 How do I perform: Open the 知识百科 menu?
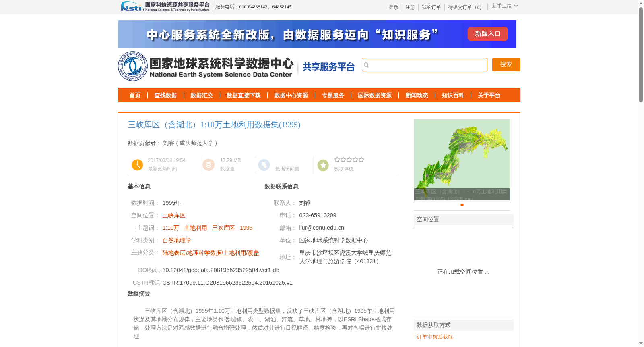tap(453, 95)
